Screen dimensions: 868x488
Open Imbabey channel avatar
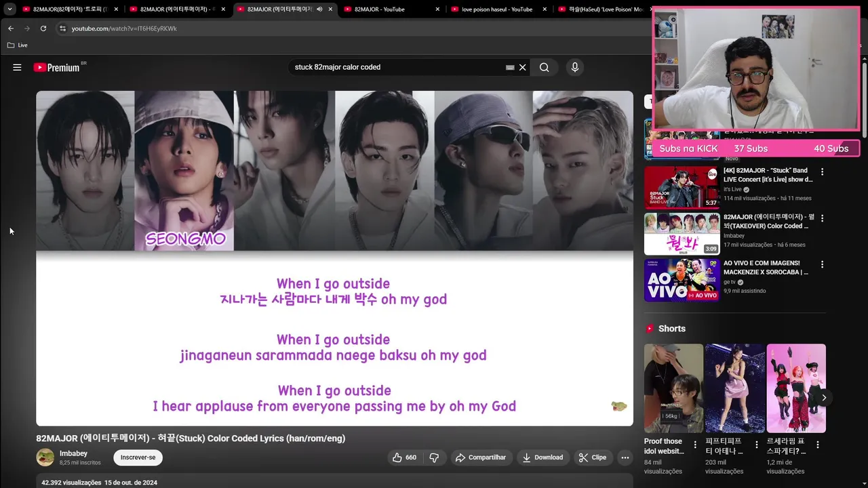tap(45, 457)
